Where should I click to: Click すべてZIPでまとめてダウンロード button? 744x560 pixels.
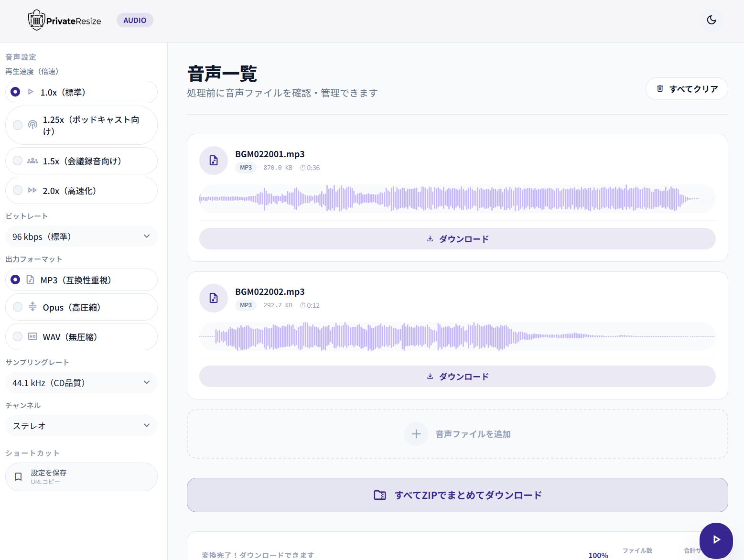pyautogui.click(x=457, y=495)
